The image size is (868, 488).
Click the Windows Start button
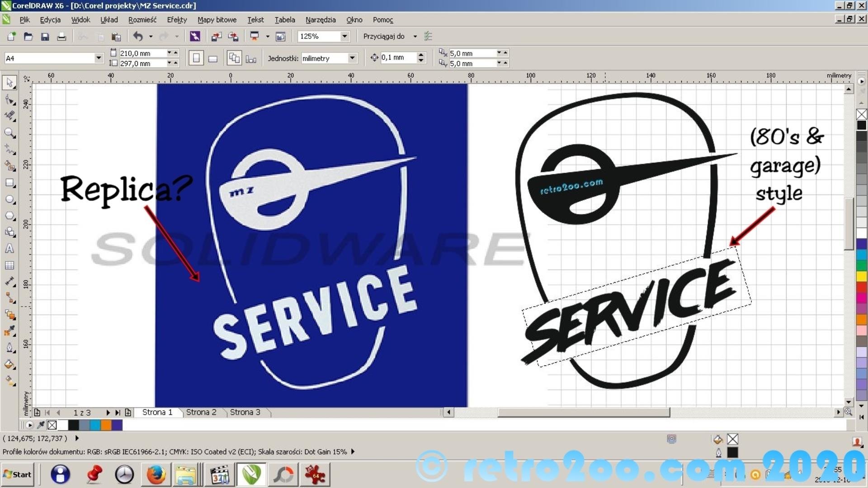point(18,474)
